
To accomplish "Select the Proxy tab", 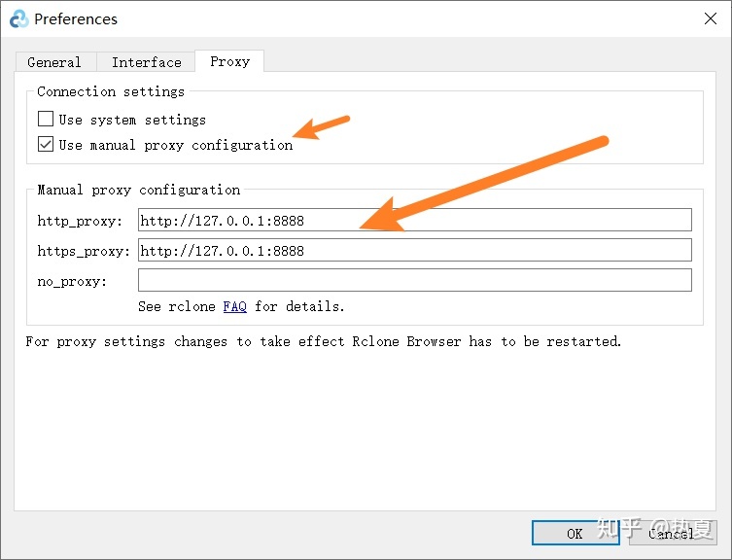I will 229,61.
